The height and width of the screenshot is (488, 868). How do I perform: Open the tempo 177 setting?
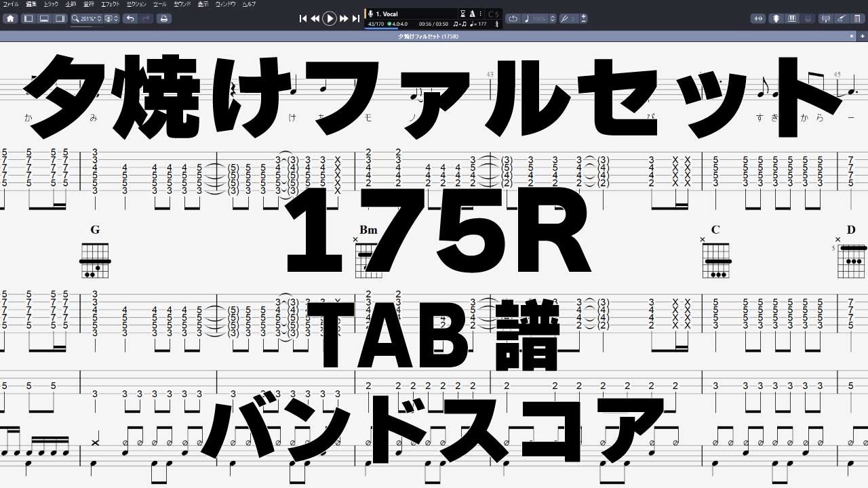[x=478, y=24]
